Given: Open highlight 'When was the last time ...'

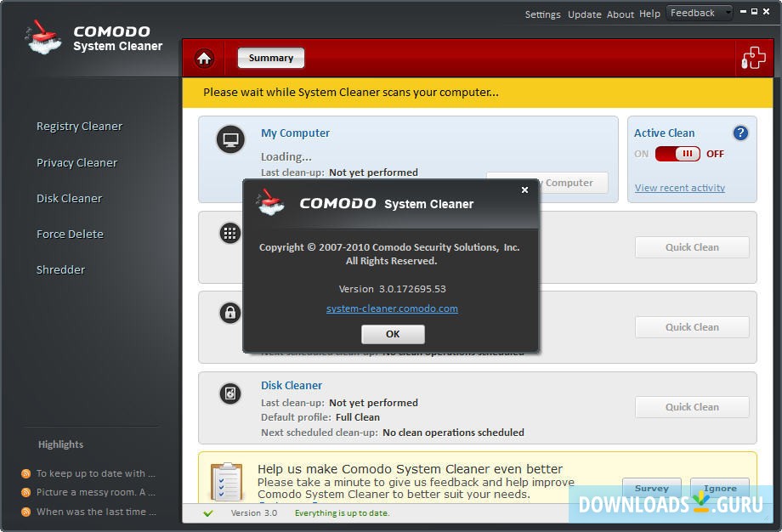Looking at the screenshot, I should pos(96,512).
